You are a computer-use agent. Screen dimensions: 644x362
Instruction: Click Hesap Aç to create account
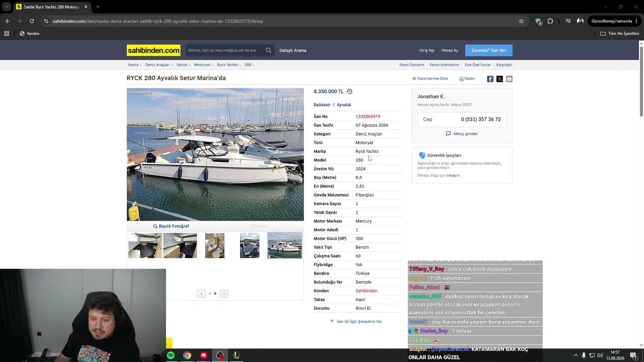coord(450,50)
